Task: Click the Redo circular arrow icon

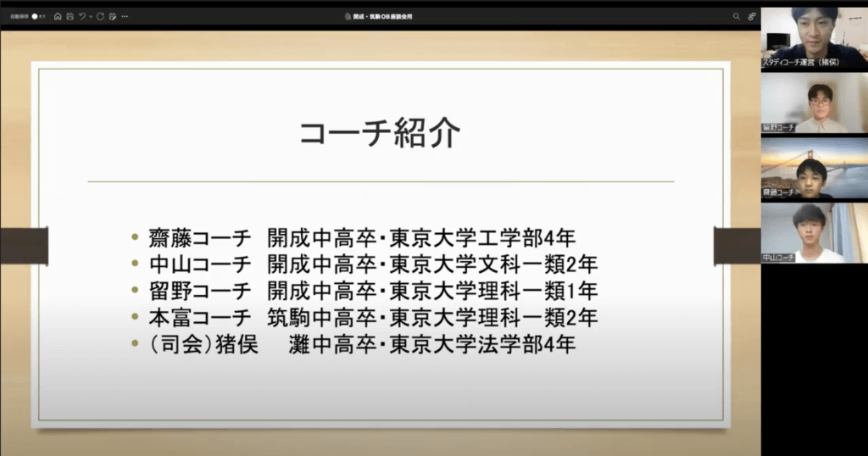Action: coord(100,16)
